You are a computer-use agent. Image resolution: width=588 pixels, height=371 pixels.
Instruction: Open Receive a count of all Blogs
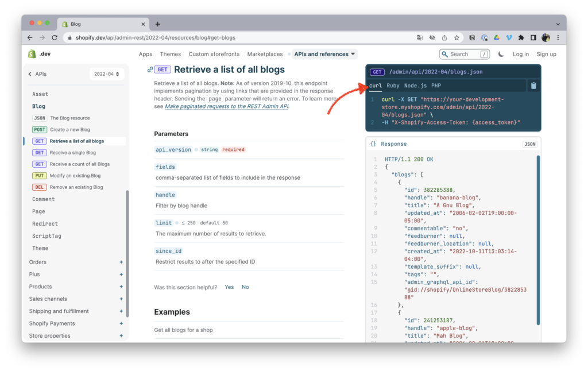coord(79,164)
